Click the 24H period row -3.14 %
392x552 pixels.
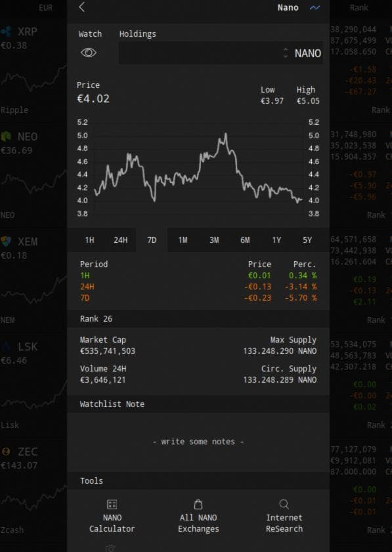[198, 287]
